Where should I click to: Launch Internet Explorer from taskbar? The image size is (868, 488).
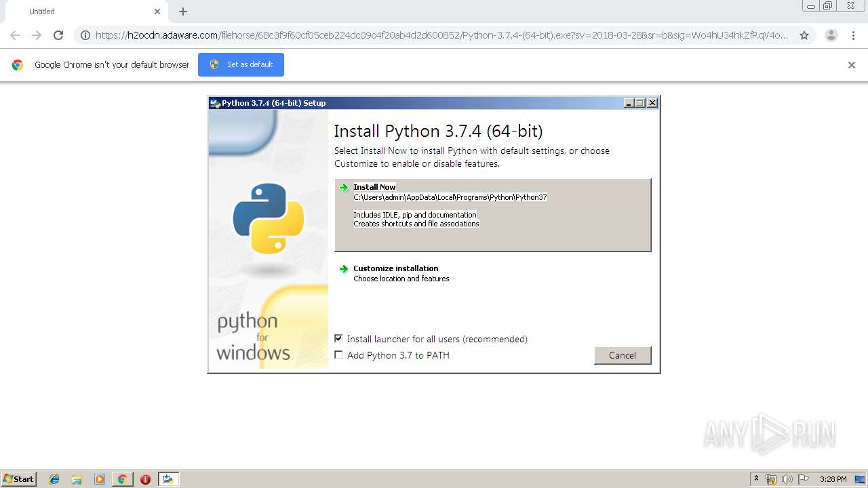54,479
